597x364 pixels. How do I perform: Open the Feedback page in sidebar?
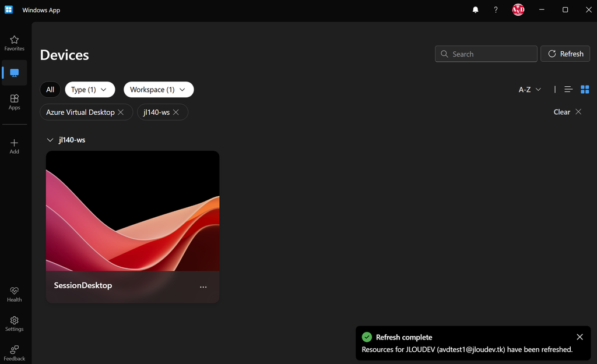15,353
